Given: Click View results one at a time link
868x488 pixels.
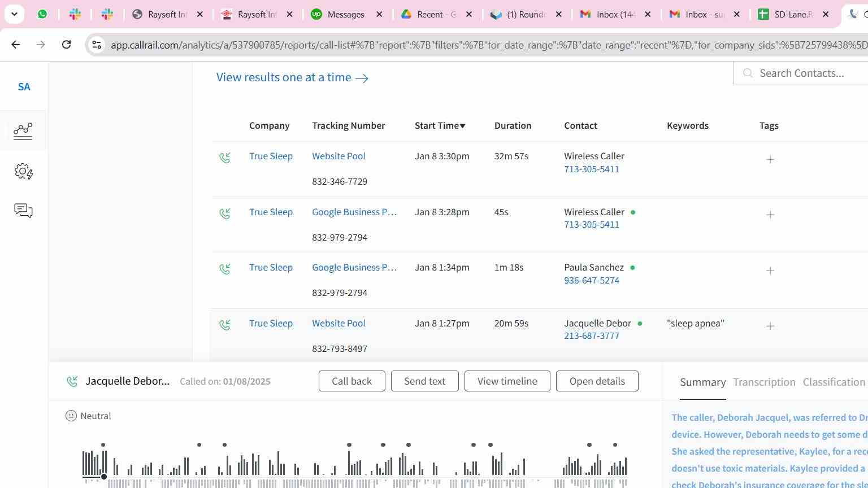Looking at the screenshot, I should click(x=292, y=77).
